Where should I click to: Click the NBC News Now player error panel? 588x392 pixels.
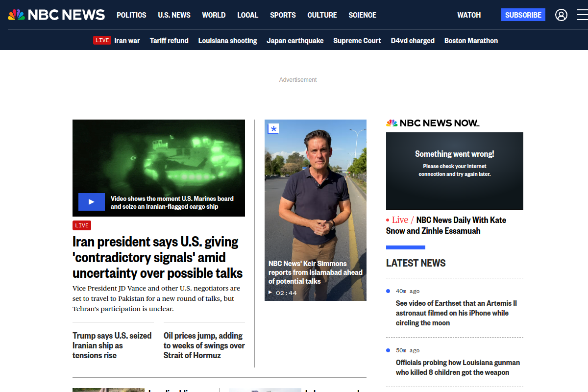point(455,171)
